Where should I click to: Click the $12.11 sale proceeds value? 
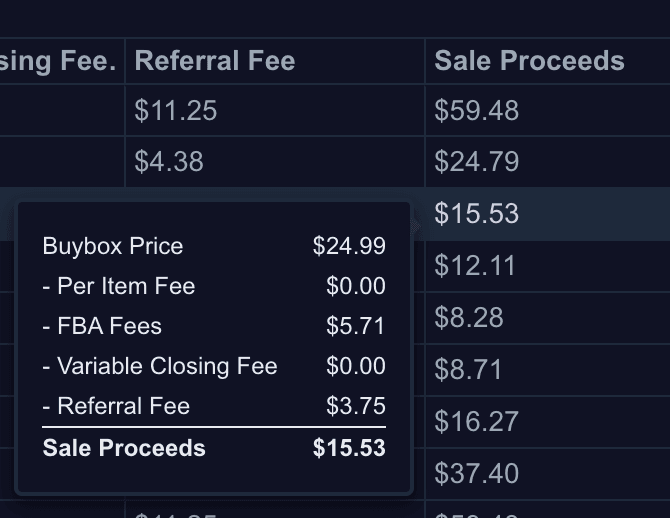point(474,265)
